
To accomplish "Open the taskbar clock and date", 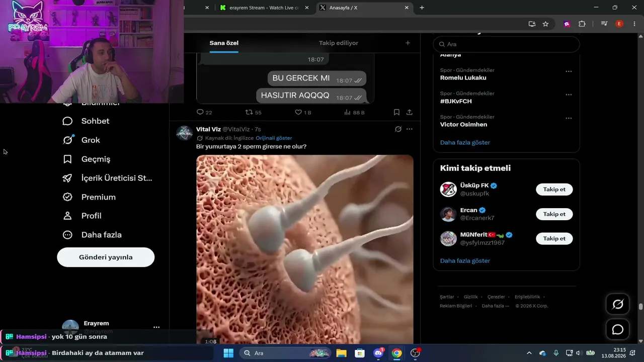I will point(613,353).
